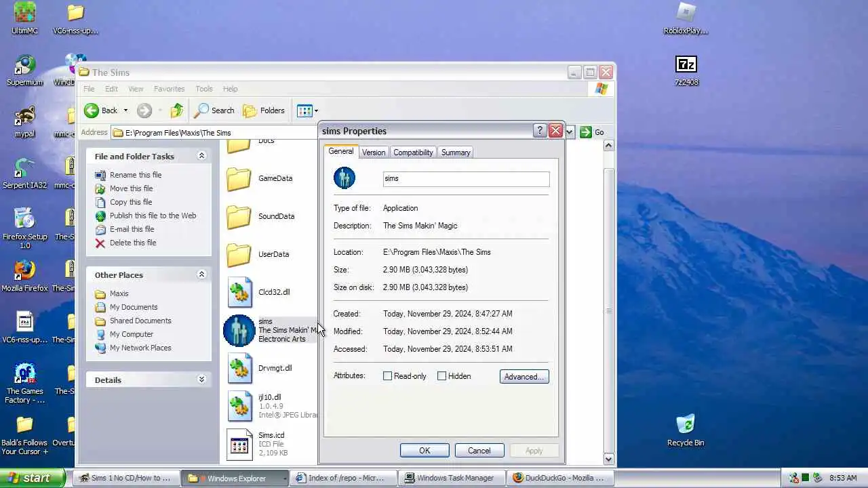Click Move this file
Viewport: 868px width, 488px height.
click(x=131, y=188)
